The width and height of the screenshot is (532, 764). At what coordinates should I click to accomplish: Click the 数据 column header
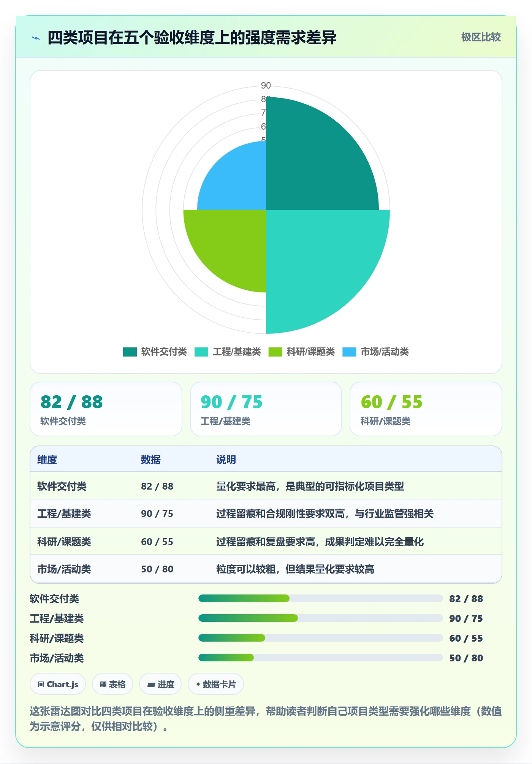151,460
